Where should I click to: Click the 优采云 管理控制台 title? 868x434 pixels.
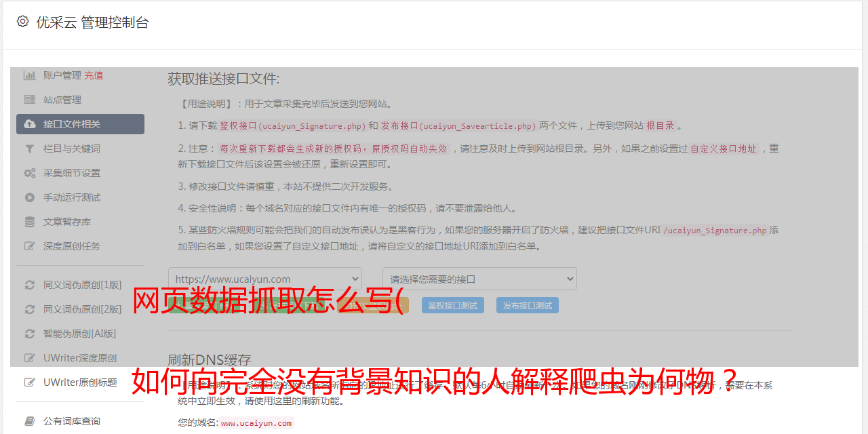92,22
